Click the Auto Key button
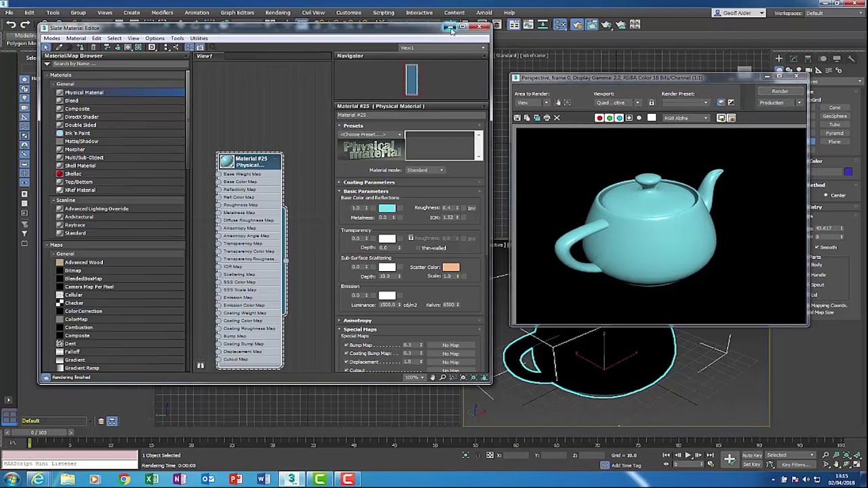The image size is (868, 488). point(751,455)
